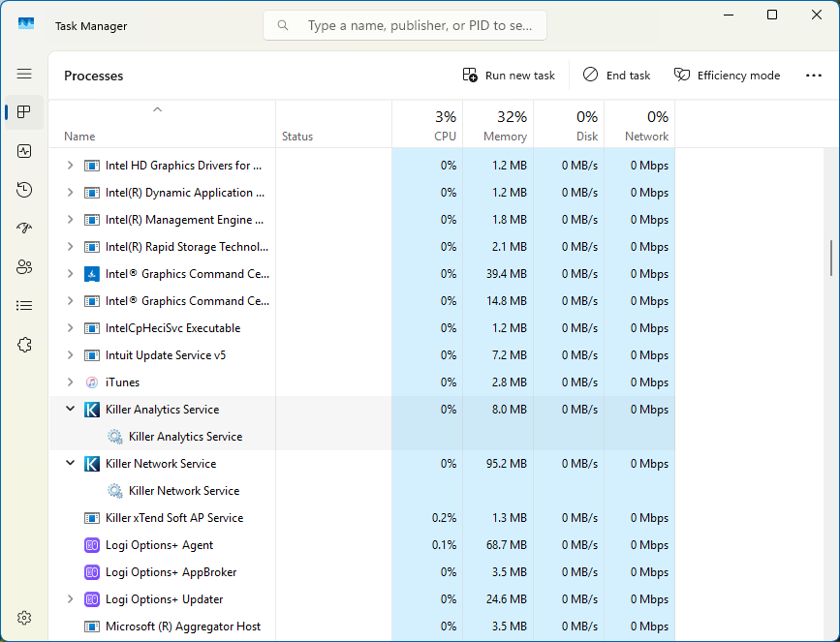This screenshot has width=840, height=642.
Task: Click the iTunes process icon
Action: click(x=92, y=382)
